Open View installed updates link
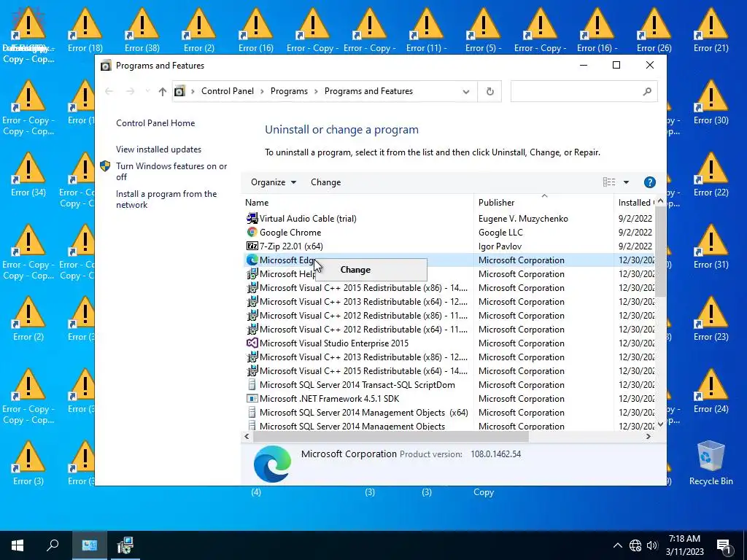This screenshot has width=747, height=560. (158, 149)
